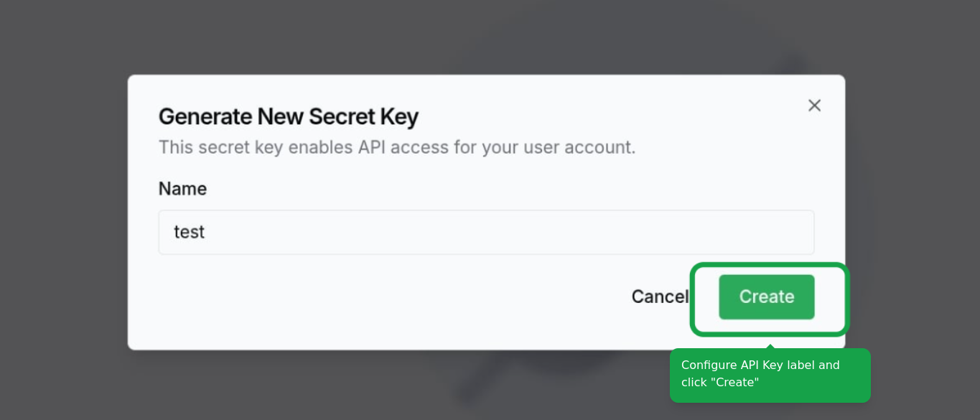Click the secret key description text
The width and height of the screenshot is (980, 420).
[x=396, y=147]
